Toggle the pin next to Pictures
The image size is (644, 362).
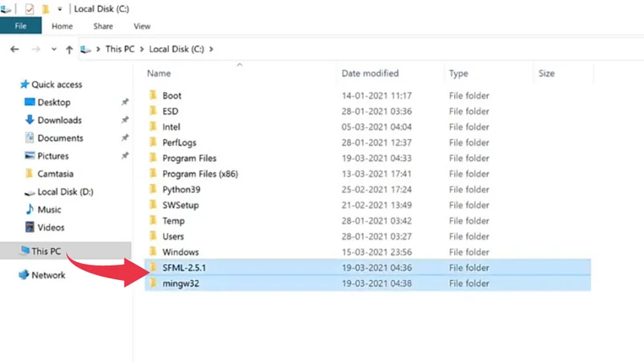(x=125, y=156)
